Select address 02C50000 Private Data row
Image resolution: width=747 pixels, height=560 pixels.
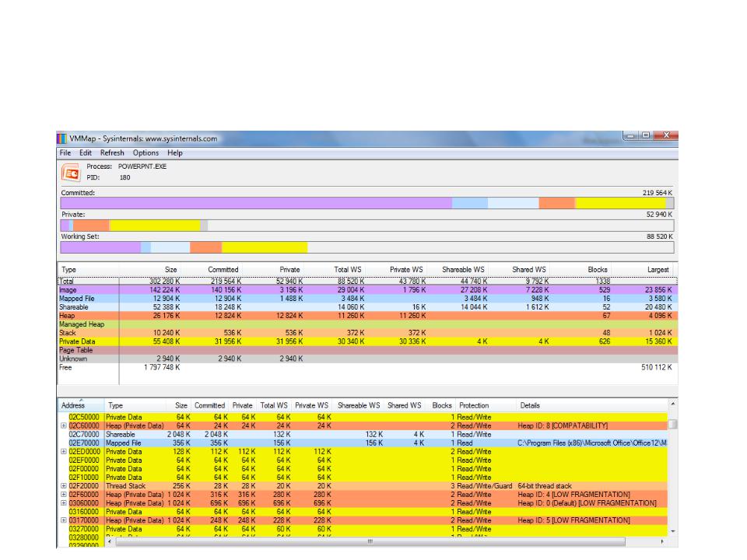tap(363, 417)
